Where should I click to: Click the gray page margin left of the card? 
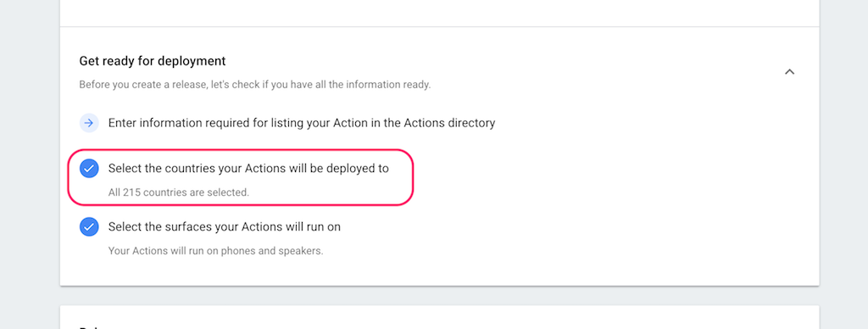(x=30, y=164)
